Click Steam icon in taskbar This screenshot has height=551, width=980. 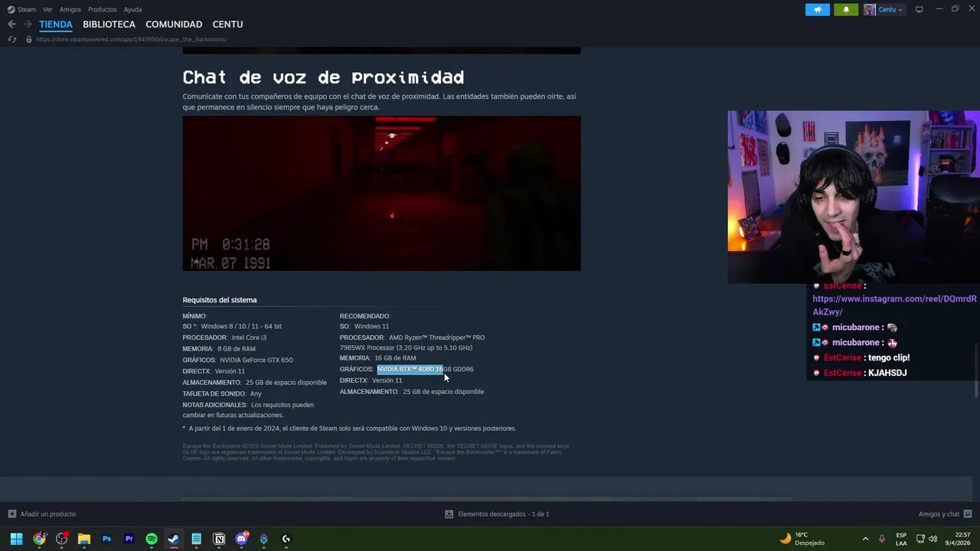pyautogui.click(x=174, y=539)
